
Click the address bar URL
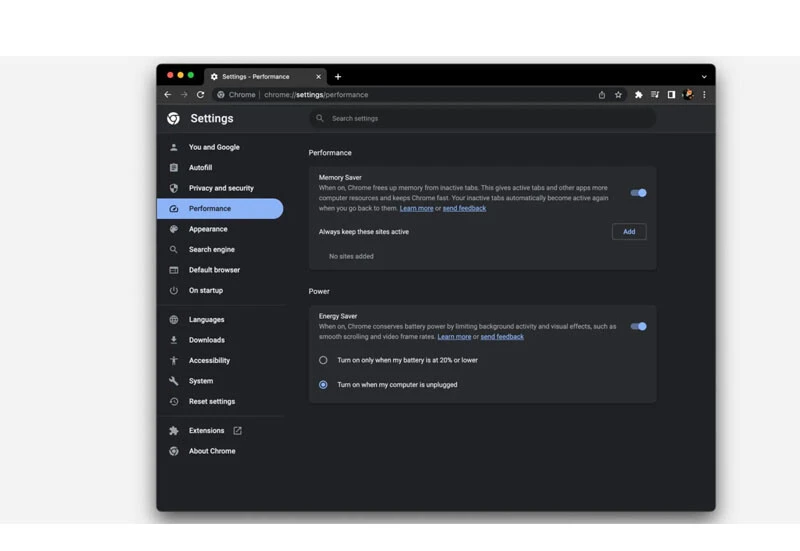[316, 95]
